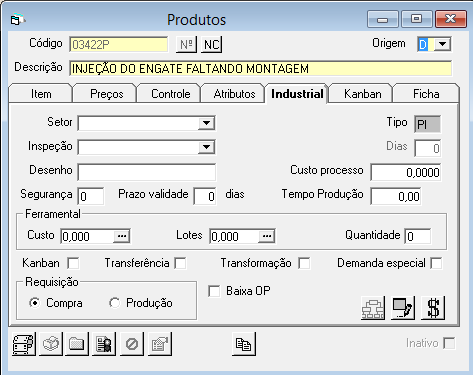The height and width of the screenshot is (375, 473).
Task: Select the Produção radio button
Action: tap(114, 303)
